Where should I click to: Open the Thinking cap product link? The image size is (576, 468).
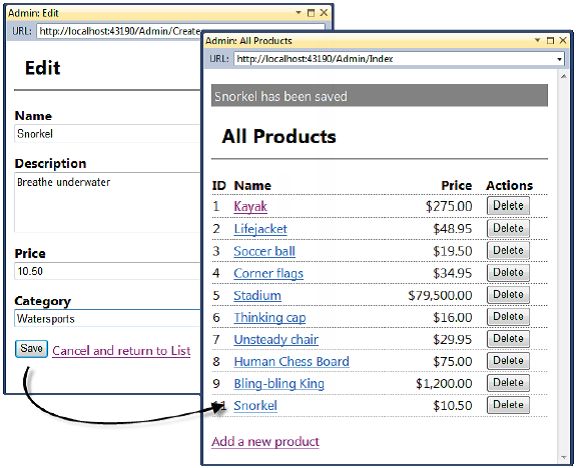click(x=270, y=317)
